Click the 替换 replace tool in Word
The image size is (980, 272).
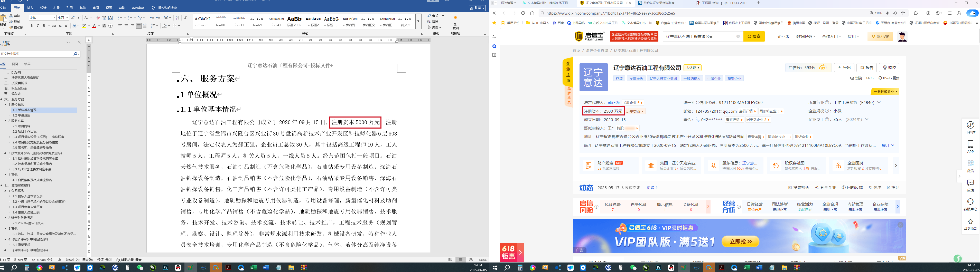pos(433,22)
